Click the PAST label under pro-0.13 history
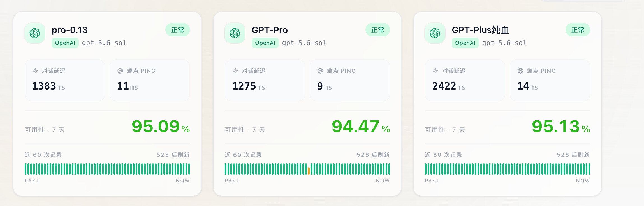The image size is (644, 206). (32, 181)
